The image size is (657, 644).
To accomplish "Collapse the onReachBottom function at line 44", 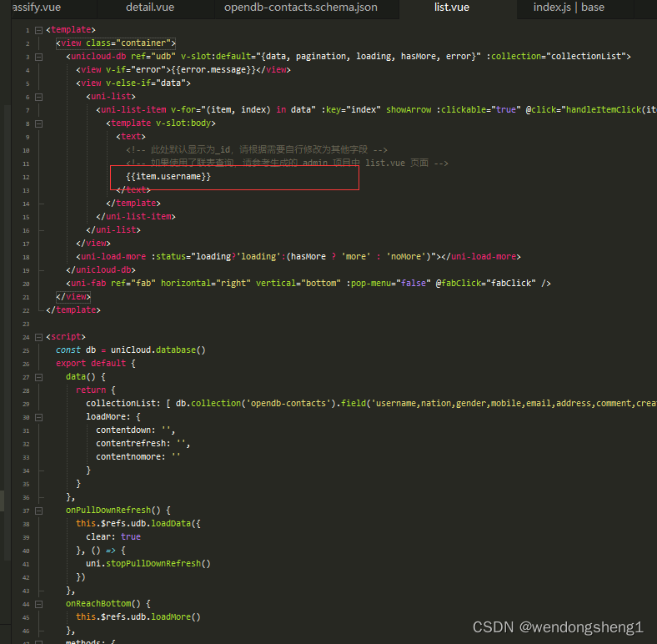I will [38, 604].
